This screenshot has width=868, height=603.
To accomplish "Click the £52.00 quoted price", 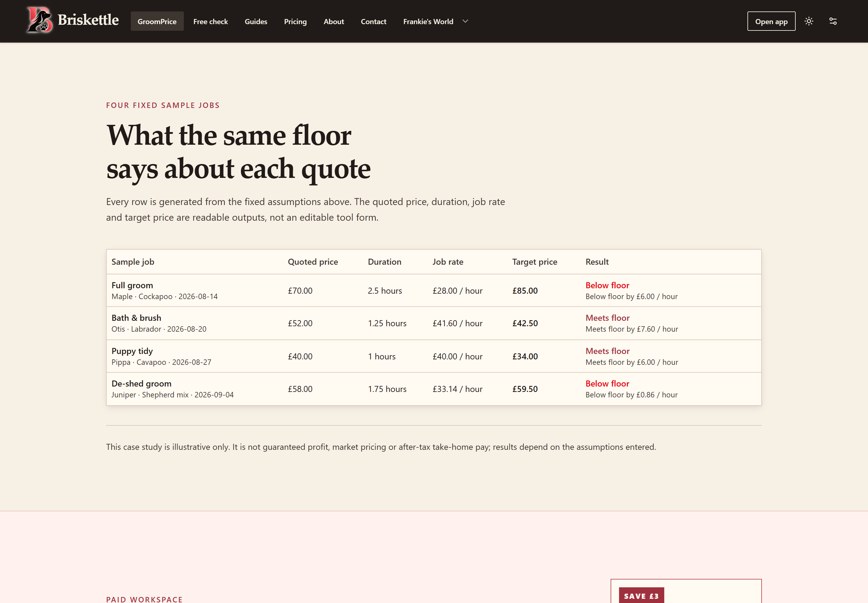I will click(x=300, y=323).
